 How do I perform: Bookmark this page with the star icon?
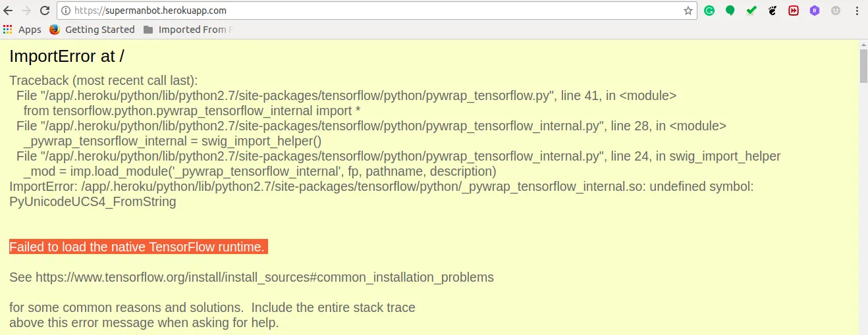tap(688, 11)
